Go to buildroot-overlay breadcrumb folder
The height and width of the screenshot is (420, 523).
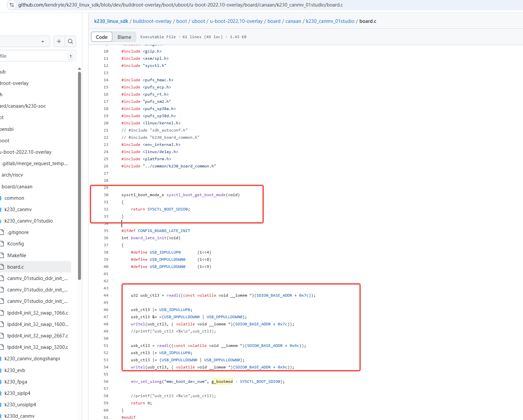(152, 21)
